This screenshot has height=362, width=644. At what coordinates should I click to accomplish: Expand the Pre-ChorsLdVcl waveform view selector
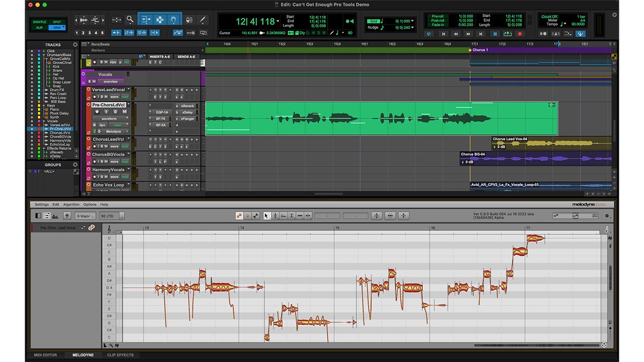(x=127, y=119)
